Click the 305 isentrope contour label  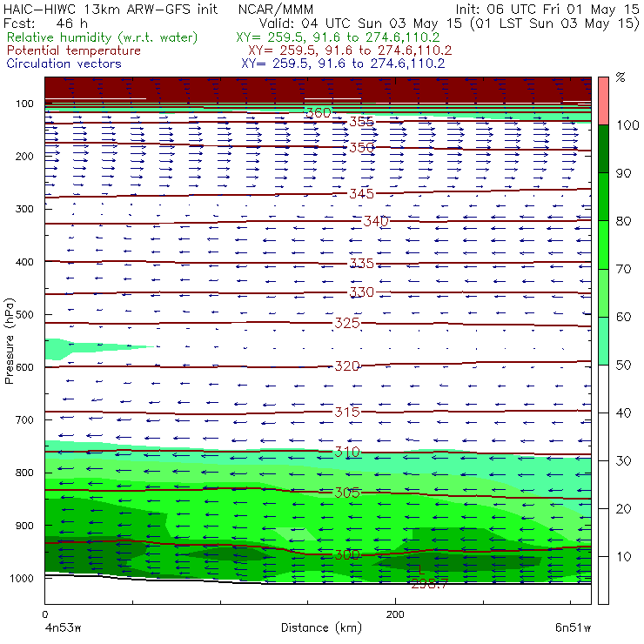tap(347, 493)
